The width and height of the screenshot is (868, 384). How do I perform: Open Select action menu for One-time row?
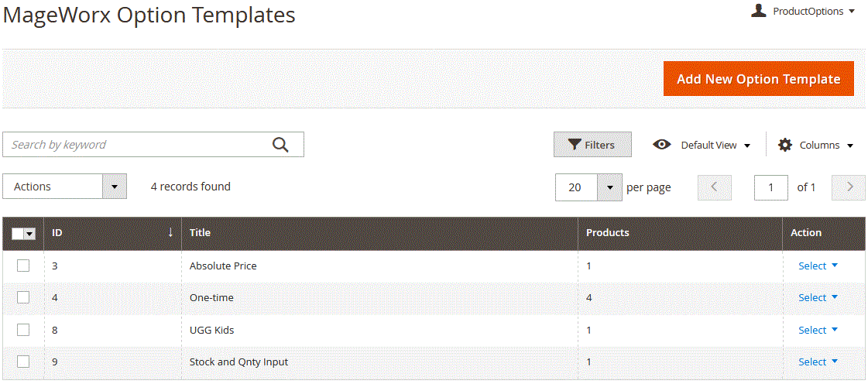tap(818, 298)
